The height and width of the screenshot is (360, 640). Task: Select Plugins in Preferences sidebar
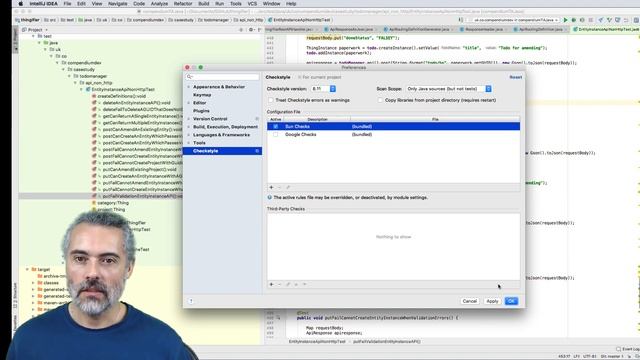click(201, 111)
